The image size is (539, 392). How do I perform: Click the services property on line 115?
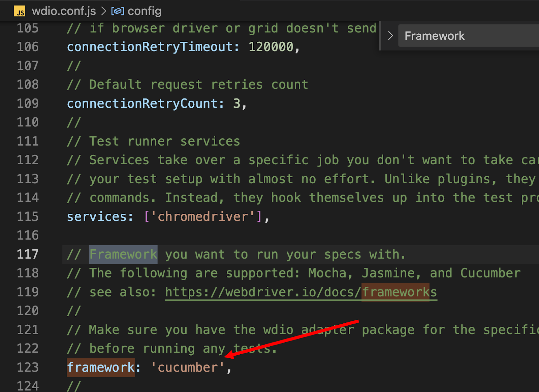(x=97, y=216)
